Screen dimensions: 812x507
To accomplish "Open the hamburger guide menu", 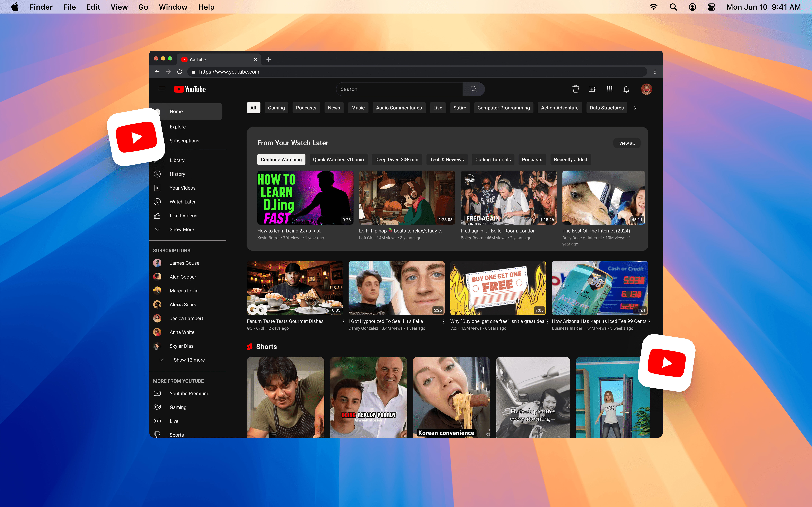I will click(x=161, y=89).
